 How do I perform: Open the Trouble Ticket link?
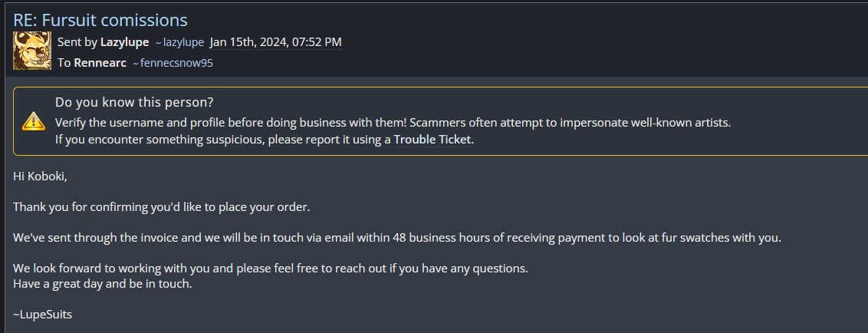click(x=432, y=140)
